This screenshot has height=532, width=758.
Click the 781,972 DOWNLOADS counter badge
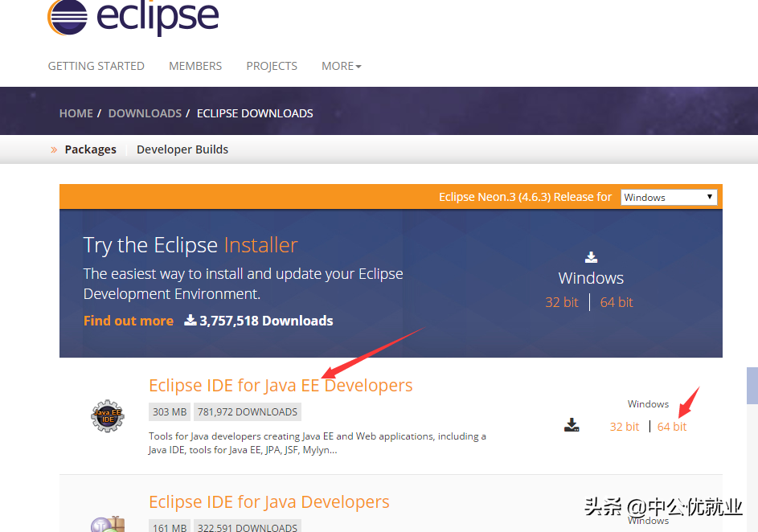247,411
